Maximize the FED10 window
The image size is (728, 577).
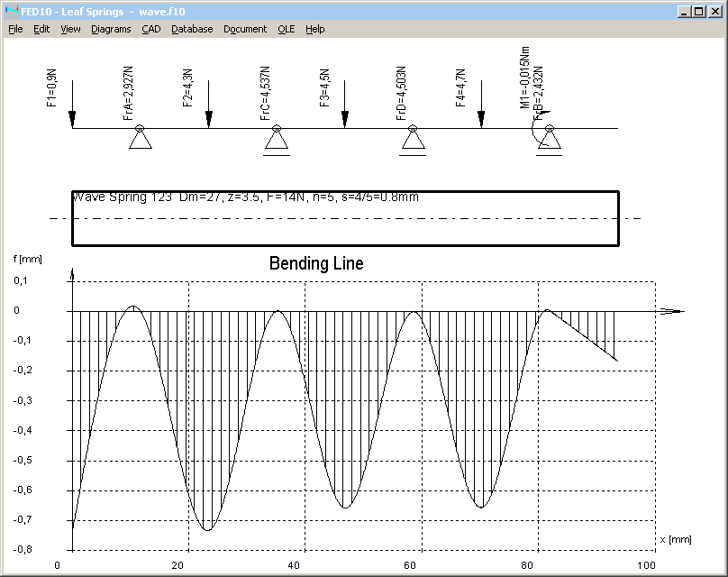pos(699,11)
